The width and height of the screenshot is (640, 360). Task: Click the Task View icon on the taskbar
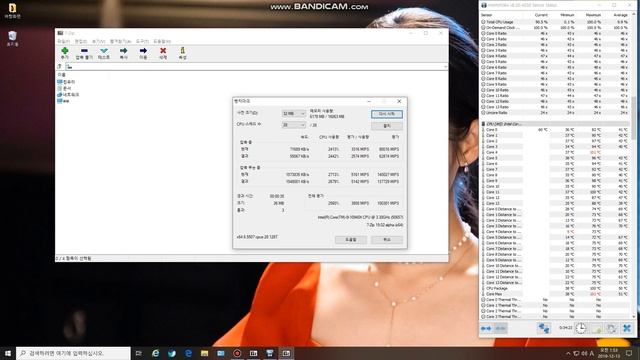(x=138, y=353)
